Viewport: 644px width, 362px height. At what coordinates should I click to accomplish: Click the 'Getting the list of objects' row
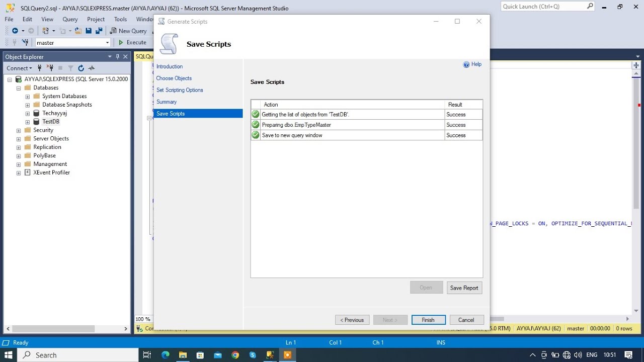coord(367,115)
